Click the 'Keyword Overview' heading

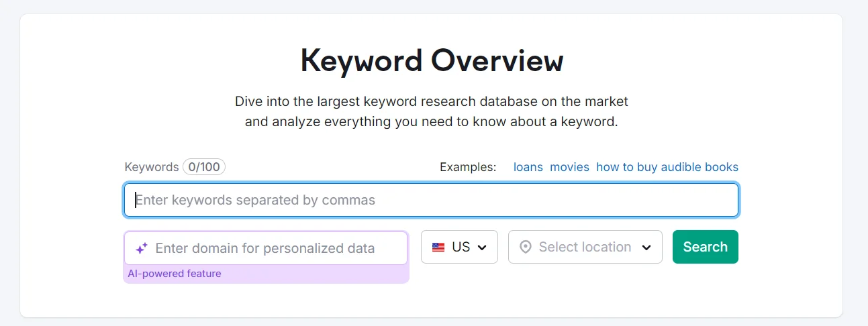[432, 60]
